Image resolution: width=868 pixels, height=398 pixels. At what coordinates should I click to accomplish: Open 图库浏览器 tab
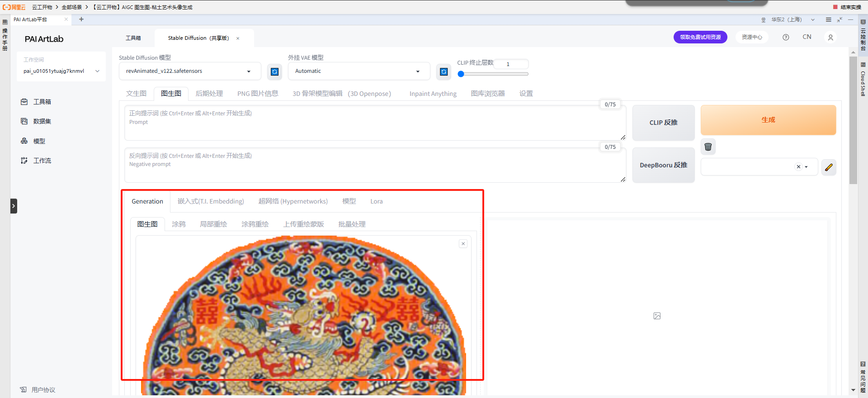tap(488, 94)
